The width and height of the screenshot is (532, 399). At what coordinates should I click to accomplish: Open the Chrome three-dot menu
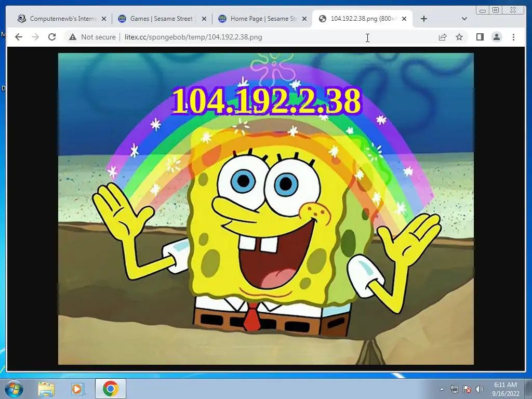point(513,37)
